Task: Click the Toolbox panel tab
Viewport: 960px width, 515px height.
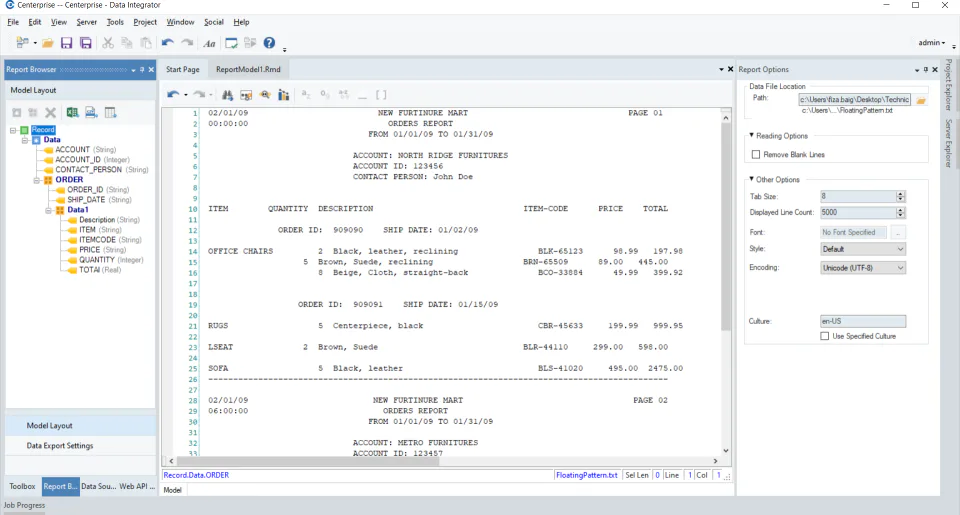Action: point(22,486)
